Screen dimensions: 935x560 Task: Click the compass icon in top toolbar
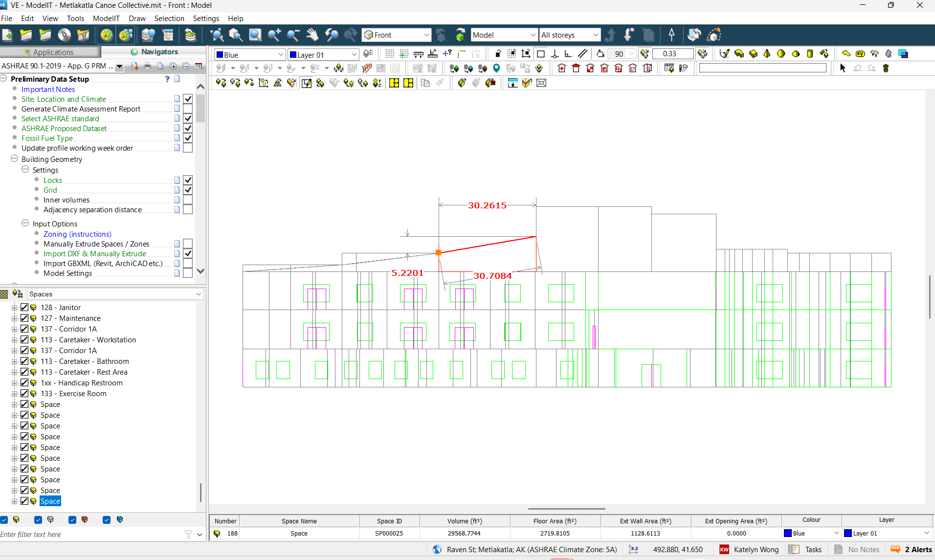click(x=107, y=35)
